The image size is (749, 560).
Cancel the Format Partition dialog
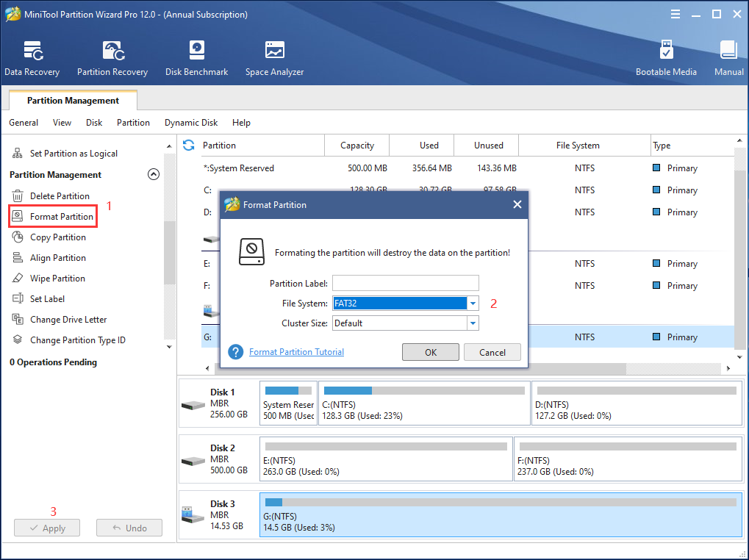(x=492, y=352)
